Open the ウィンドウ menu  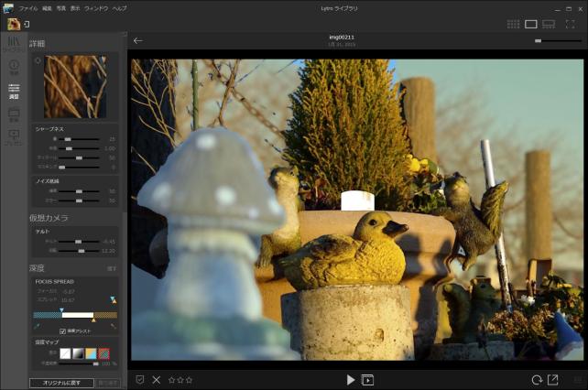[x=95, y=7]
